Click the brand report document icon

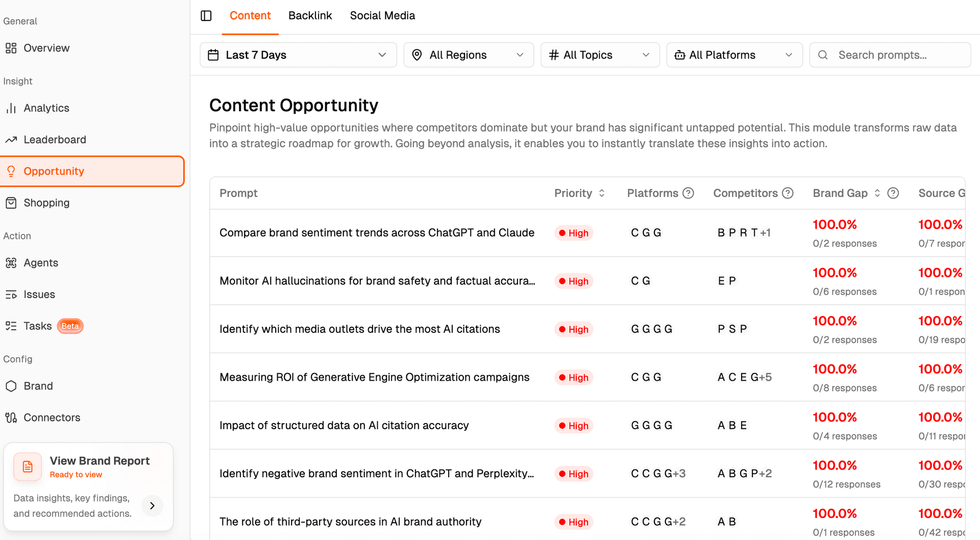[28, 467]
